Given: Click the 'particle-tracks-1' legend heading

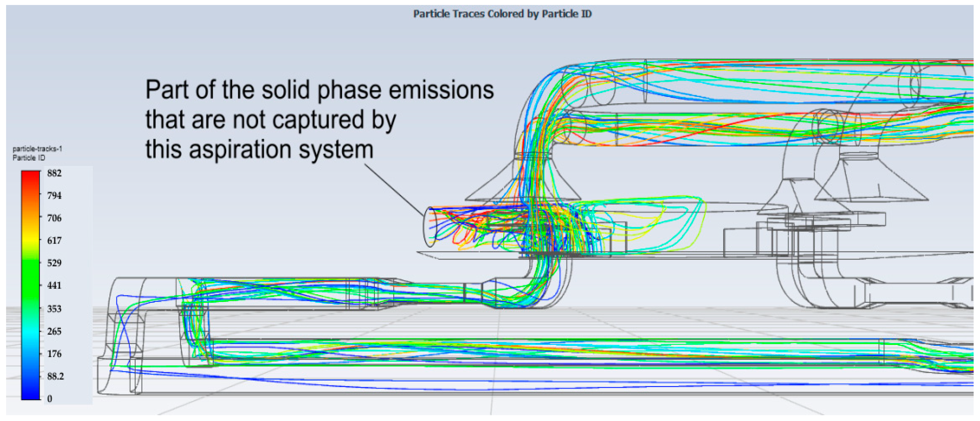Looking at the screenshot, I should point(37,149).
